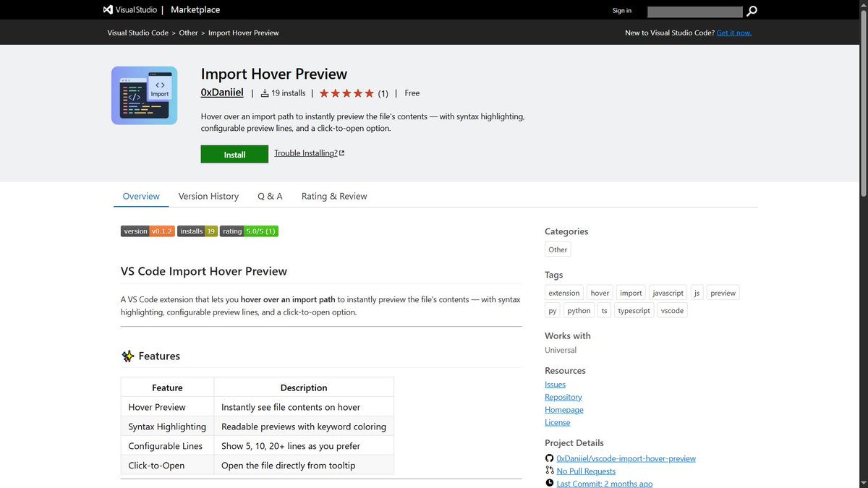Viewport: 868px width, 488px height.
Task: Click the Configurable Lines table cell
Action: click(167, 446)
